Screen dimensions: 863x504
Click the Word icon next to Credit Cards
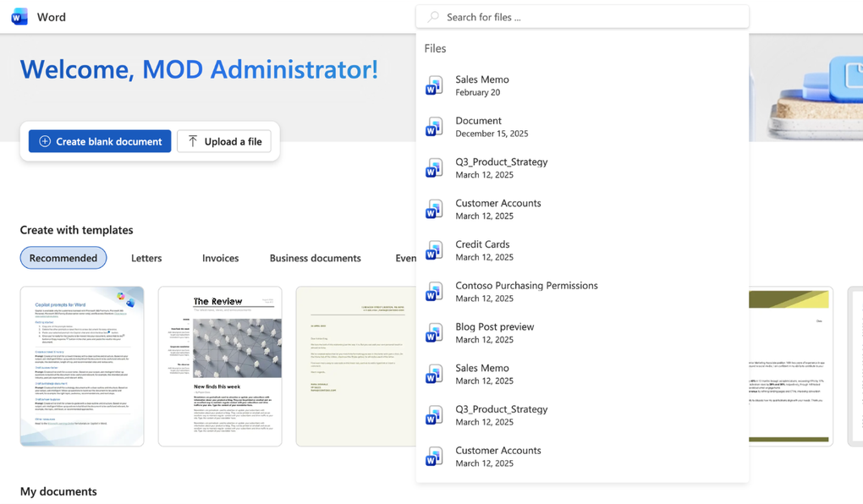(434, 250)
